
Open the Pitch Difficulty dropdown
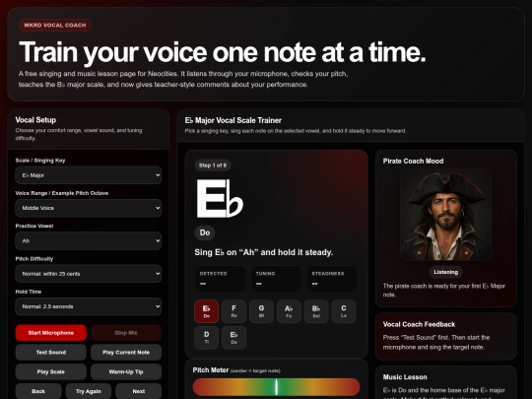pos(89,274)
